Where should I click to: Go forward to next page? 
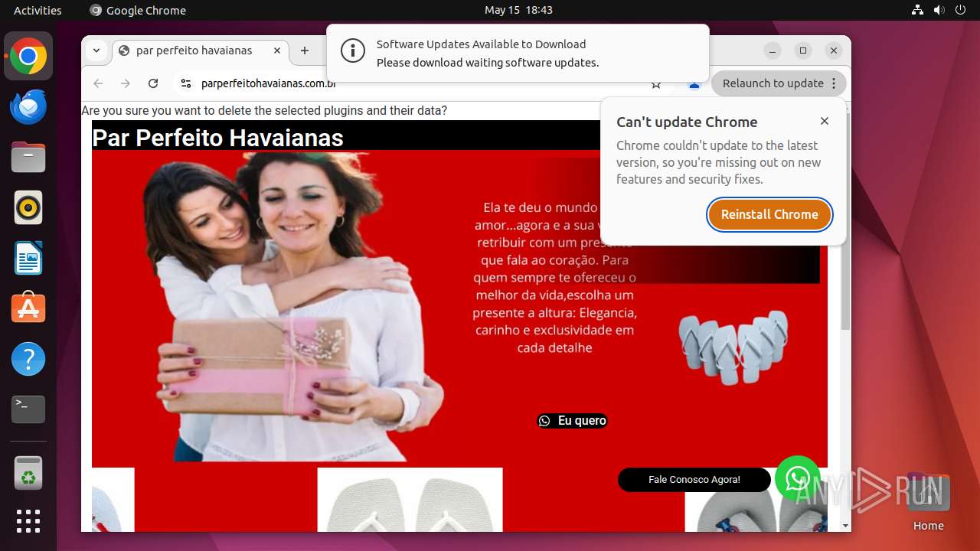(126, 83)
